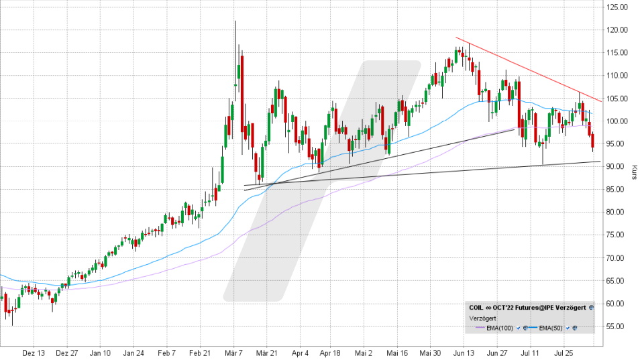This screenshot has height=362, width=644.
Task: Click the 'Mär 7' date label
Action: [x=233, y=353]
